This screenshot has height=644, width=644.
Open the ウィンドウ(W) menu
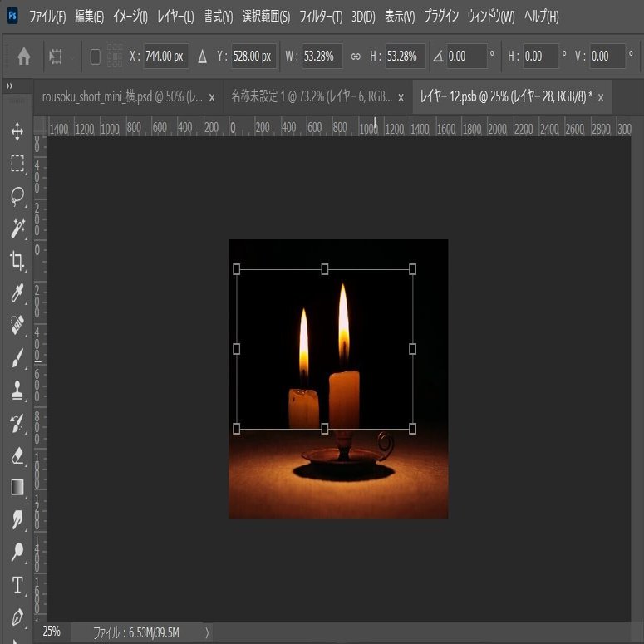point(491,17)
